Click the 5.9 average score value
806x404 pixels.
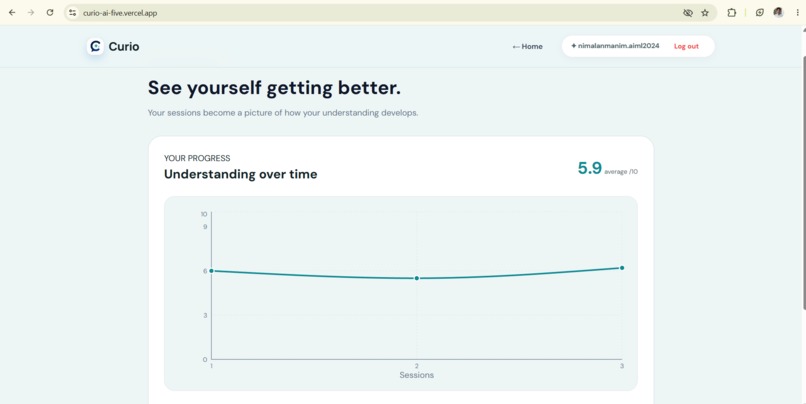[589, 168]
